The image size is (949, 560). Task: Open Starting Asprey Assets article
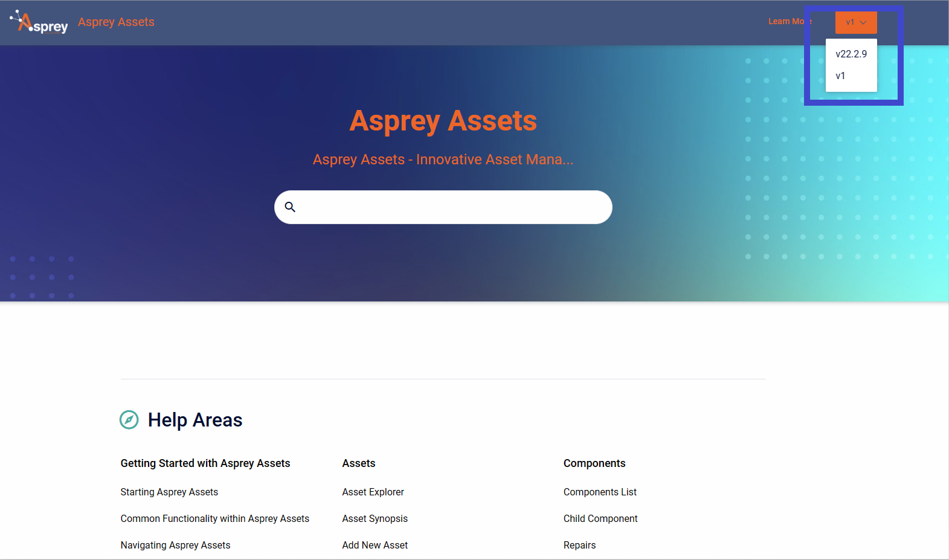[169, 492]
